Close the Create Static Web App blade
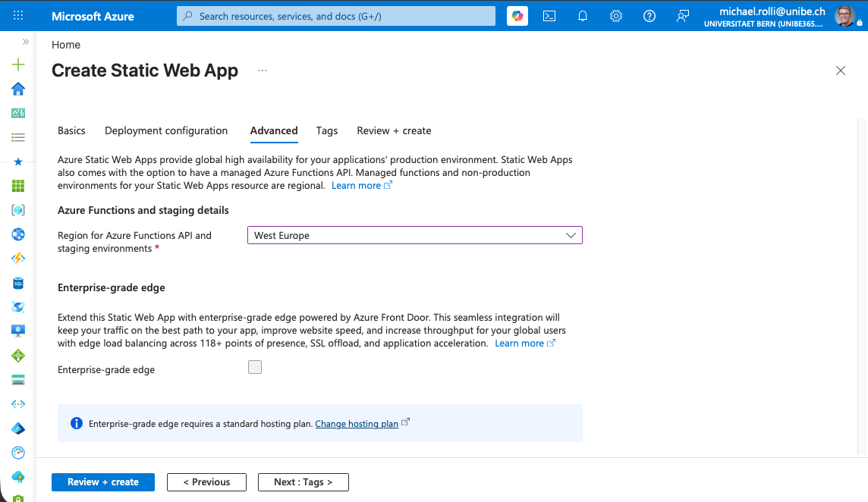This screenshot has width=868, height=502. coord(841,71)
